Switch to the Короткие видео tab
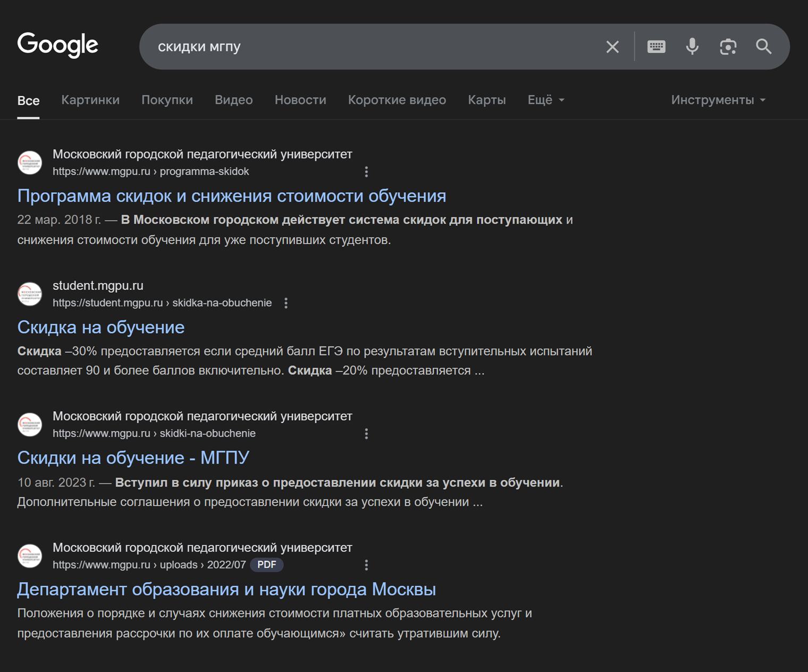Screen dimensions: 808x672 397,100
